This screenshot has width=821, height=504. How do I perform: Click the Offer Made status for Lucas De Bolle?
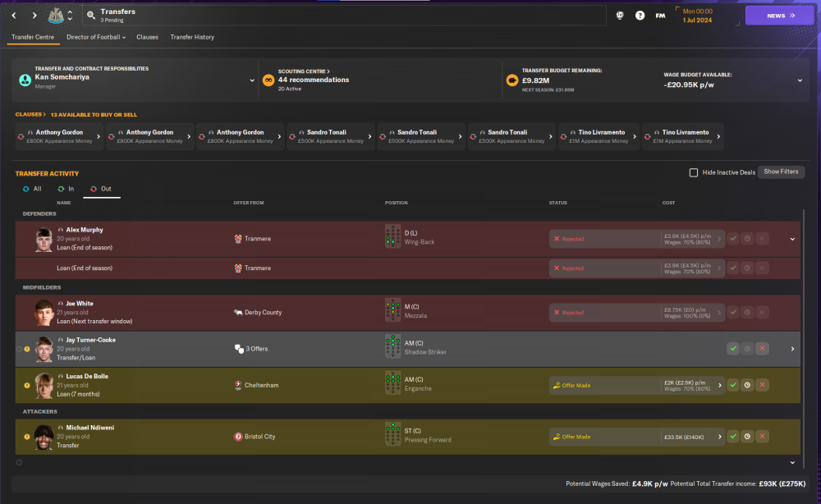tap(571, 385)
